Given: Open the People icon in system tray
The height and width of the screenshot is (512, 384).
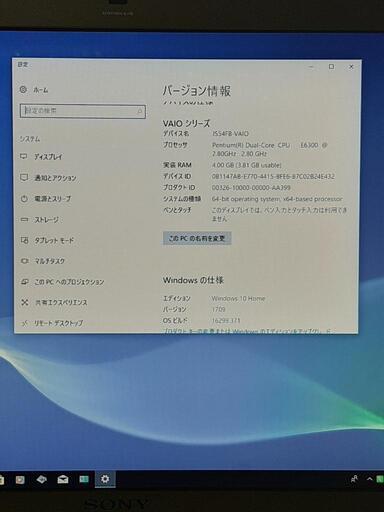Looking at the screenshot, I should tap(354, 479).
